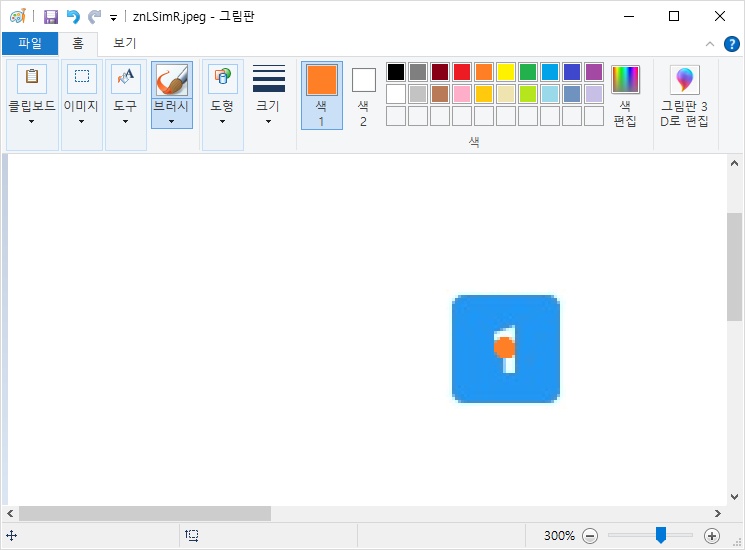Pick the lime color swatch
The width and height of the screenshot is (745, 550).
[x=528, y=94]
